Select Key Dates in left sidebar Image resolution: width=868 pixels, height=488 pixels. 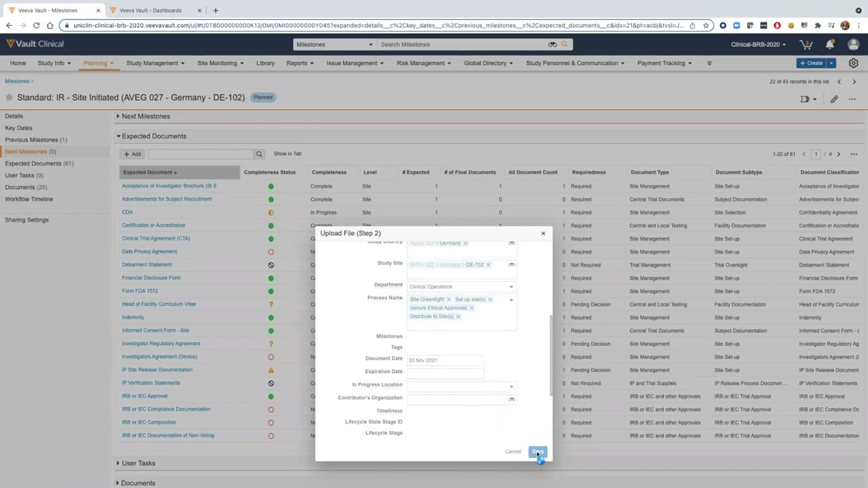click(18, 128)
